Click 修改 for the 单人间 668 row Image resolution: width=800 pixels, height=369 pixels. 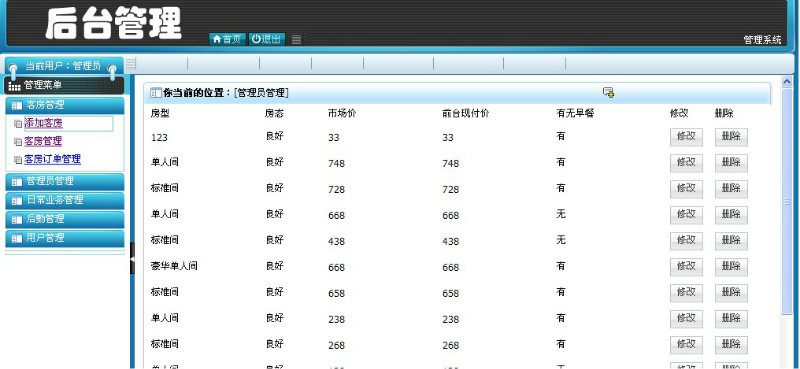point(686,215)
